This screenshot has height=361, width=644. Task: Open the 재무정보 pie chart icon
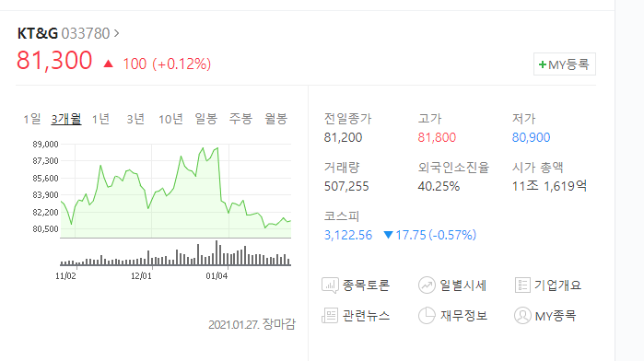pos(427,315)
